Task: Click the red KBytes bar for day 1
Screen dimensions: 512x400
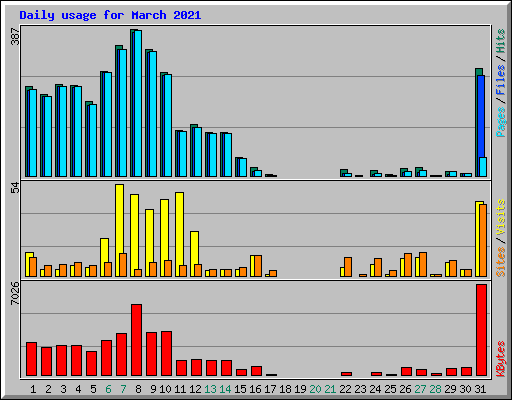Action: point(31,359)
